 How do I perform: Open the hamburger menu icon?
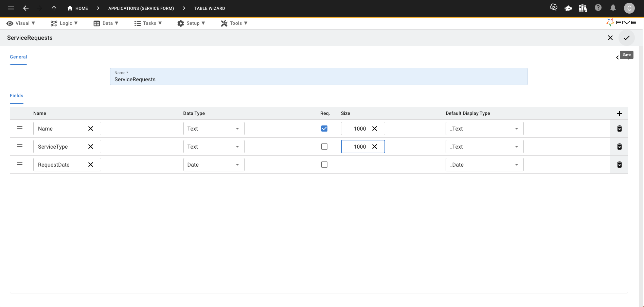[10, 8]
